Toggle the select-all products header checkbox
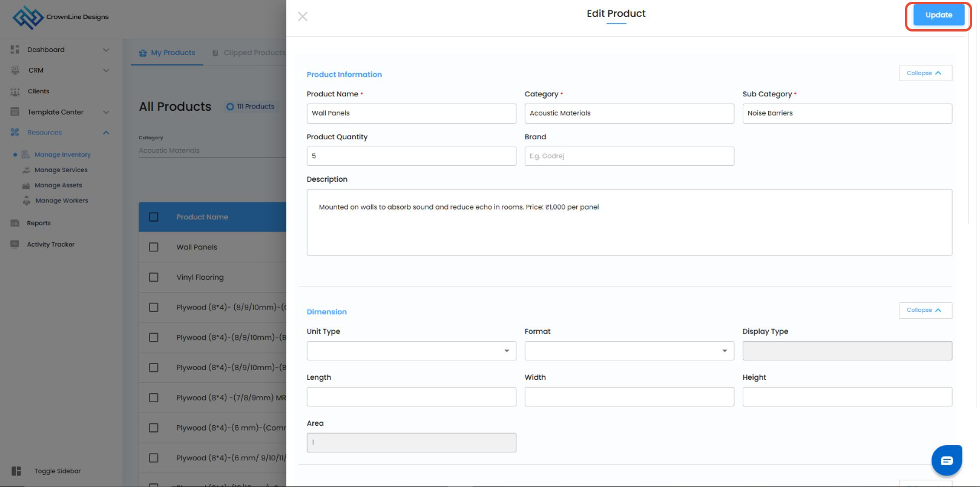This screenshot has height=487, width=980. 154,217
